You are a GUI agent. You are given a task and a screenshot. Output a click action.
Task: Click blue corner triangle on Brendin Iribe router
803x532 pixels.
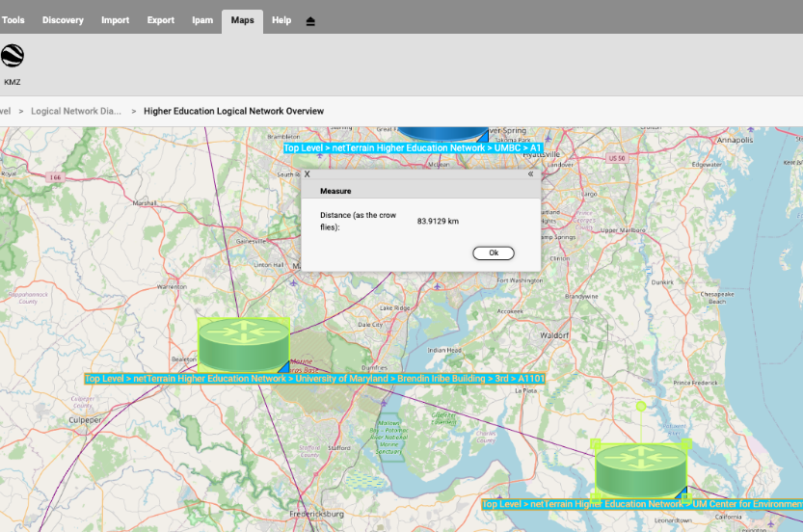284,367
